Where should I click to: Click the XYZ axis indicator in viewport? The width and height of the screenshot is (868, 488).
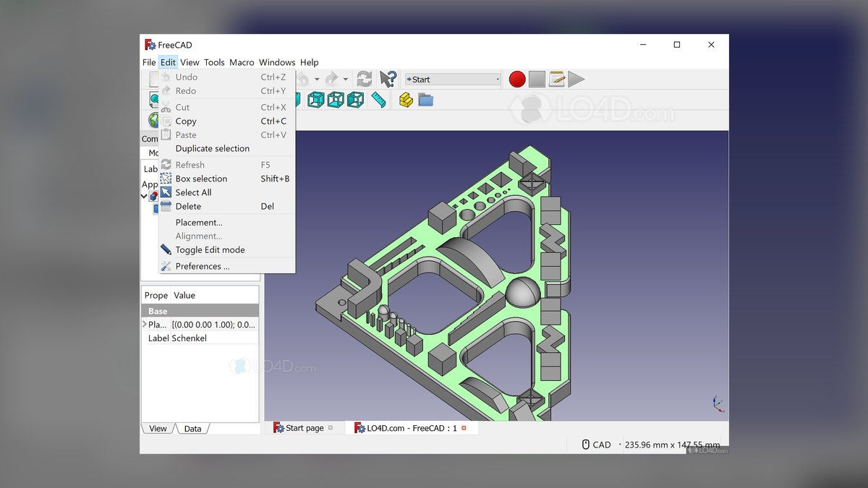point(718,403)
